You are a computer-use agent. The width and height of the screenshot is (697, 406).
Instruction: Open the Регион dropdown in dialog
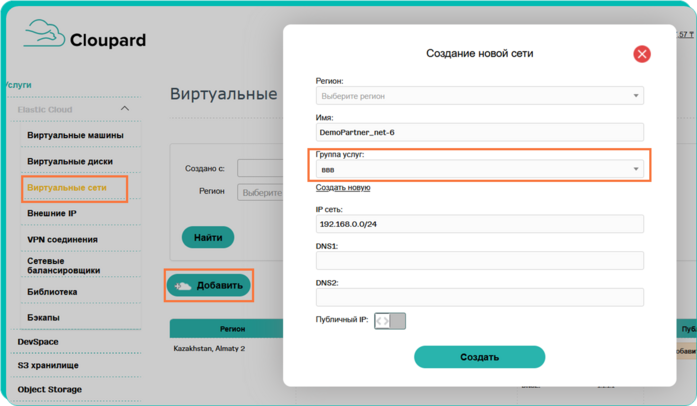click(479, 96)
